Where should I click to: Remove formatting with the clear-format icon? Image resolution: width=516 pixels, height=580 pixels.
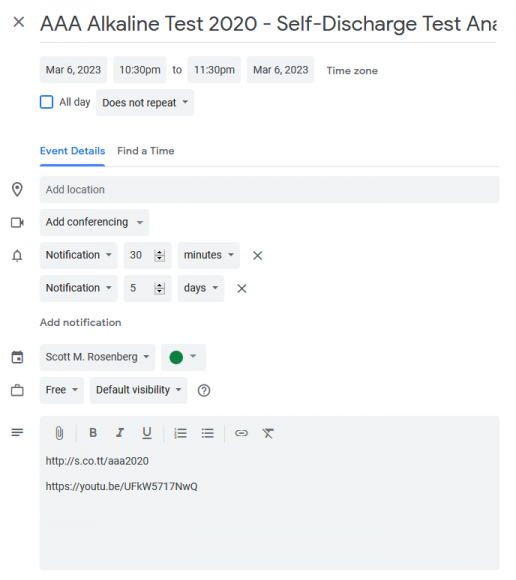268,433
